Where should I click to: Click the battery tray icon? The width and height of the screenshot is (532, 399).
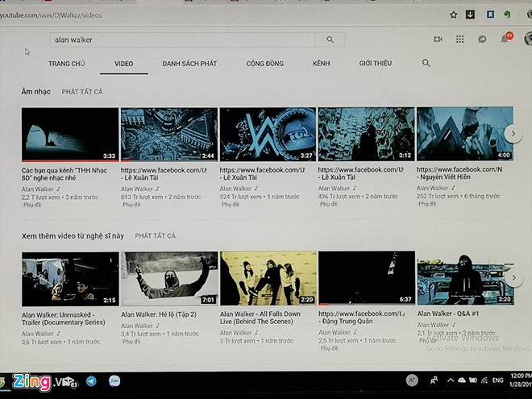click(473, 380)
